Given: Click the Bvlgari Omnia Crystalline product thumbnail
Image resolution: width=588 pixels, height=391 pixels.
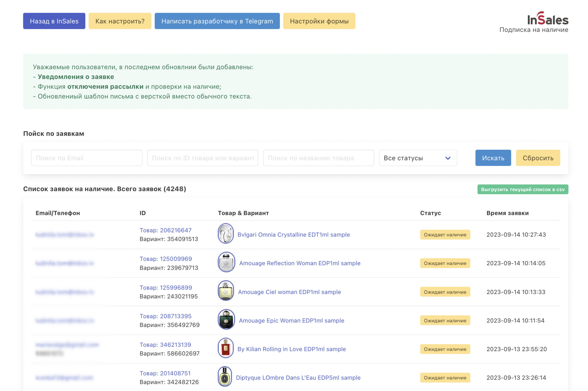Looking at the screenshot, I should coord(226,234).
